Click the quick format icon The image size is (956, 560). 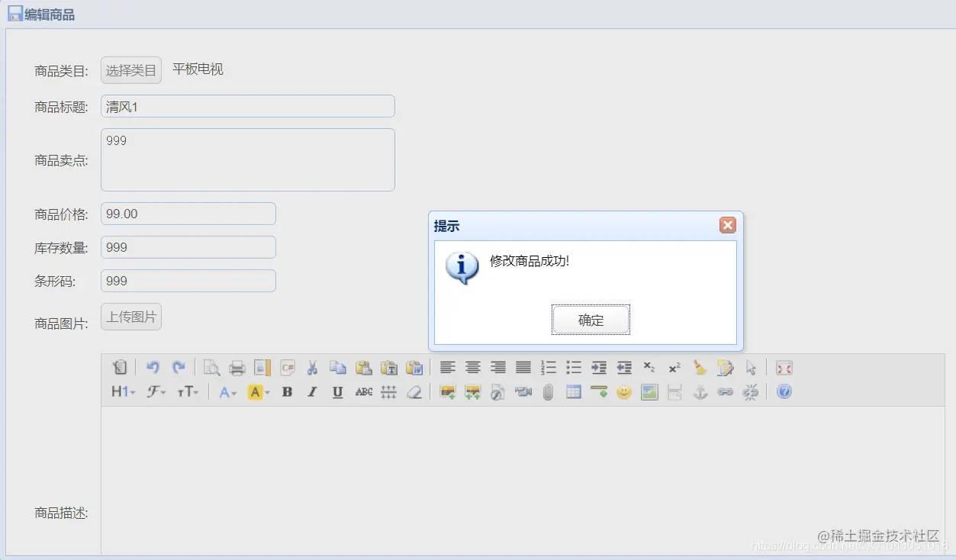(x=725, y=368)
